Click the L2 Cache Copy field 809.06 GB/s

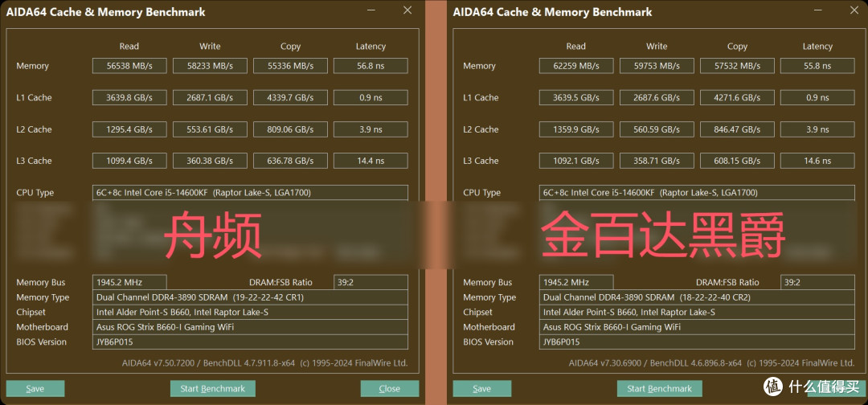click(x=290, y=129)
